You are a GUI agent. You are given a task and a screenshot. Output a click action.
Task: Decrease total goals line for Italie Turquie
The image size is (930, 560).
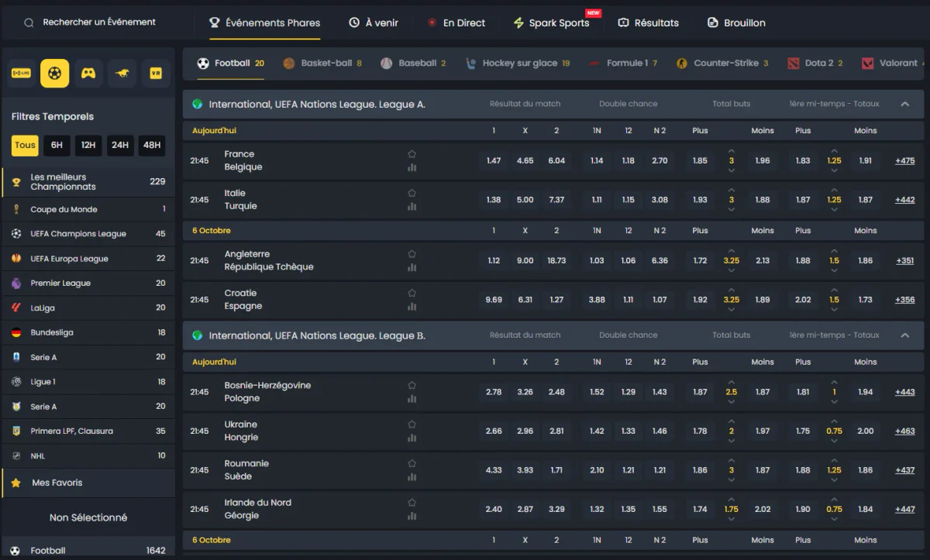coord(731,209)
